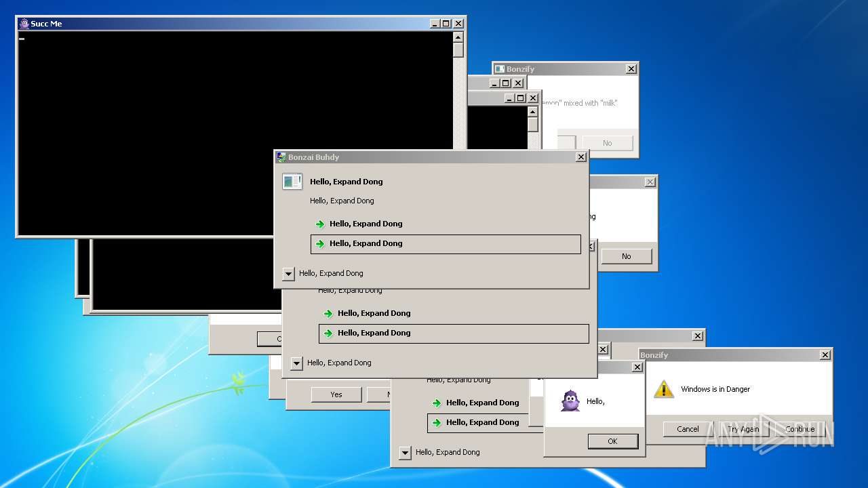The height and width of the screenshot is (488, 868).
Task: Click the Hello, text beside the Bonzi icon
Action: tap(595, 402)
